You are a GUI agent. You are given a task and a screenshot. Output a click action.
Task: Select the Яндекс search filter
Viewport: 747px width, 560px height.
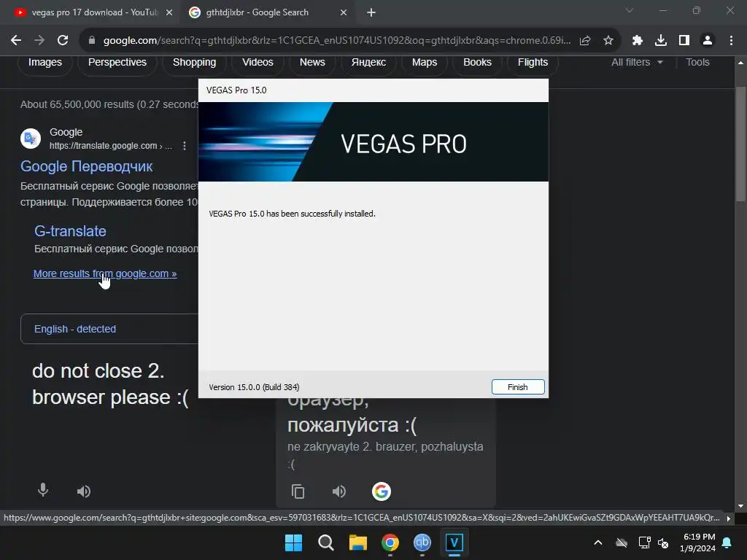pos(368,63)
